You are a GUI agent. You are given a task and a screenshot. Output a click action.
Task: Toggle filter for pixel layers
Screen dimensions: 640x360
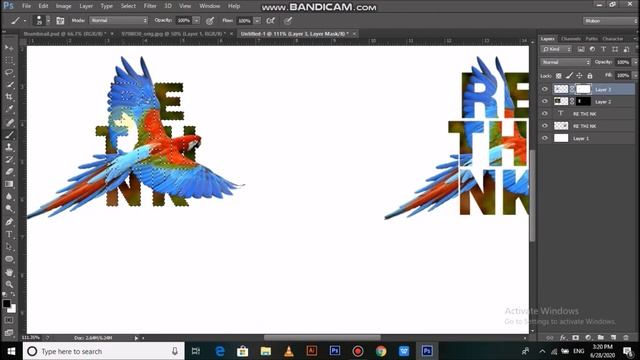pos(581,49)
